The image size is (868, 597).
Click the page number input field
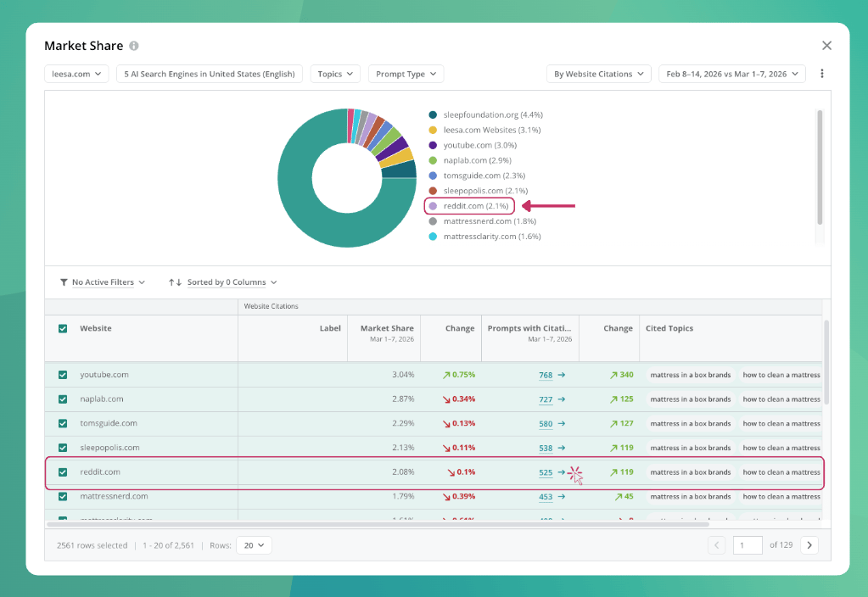click(x=748, y=545)
